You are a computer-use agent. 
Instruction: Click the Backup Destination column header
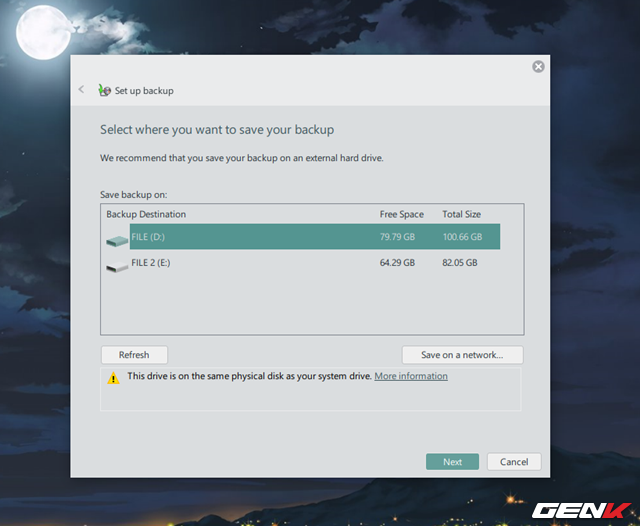(x=146, y=214)
